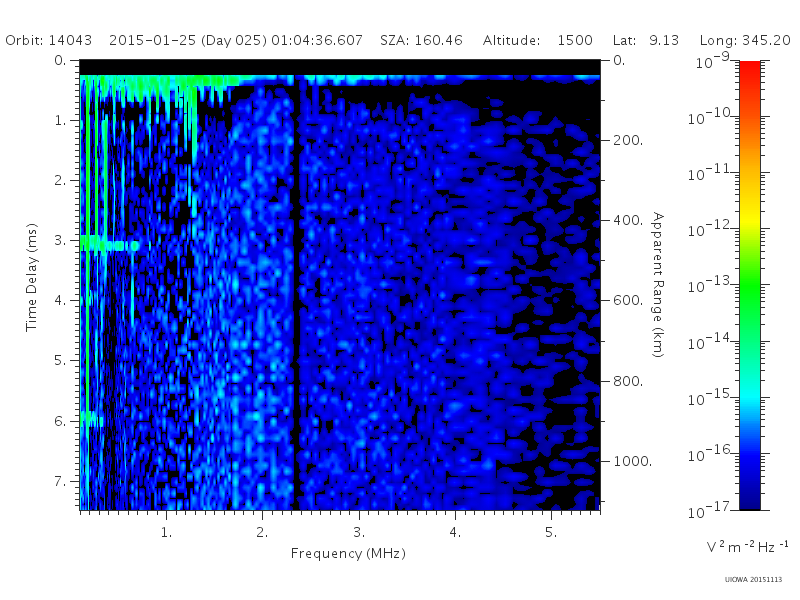The image size is (800, 600).
Task: Click the frequency tick label '3.'
Action: pos(359,532)
